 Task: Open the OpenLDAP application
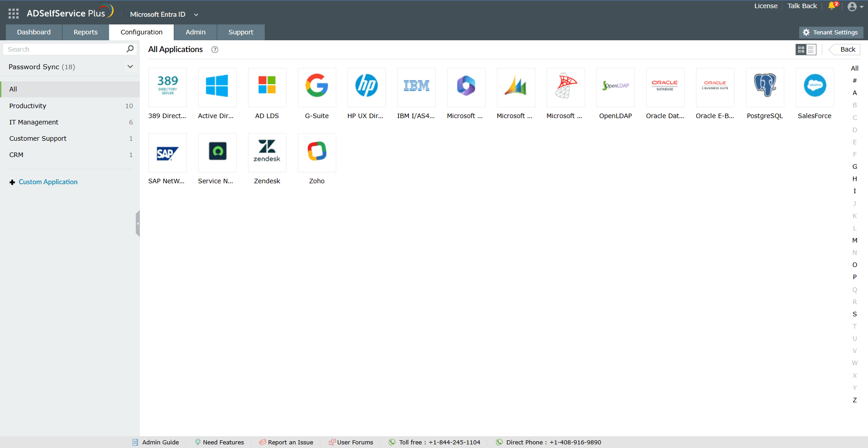click(615, 87)
